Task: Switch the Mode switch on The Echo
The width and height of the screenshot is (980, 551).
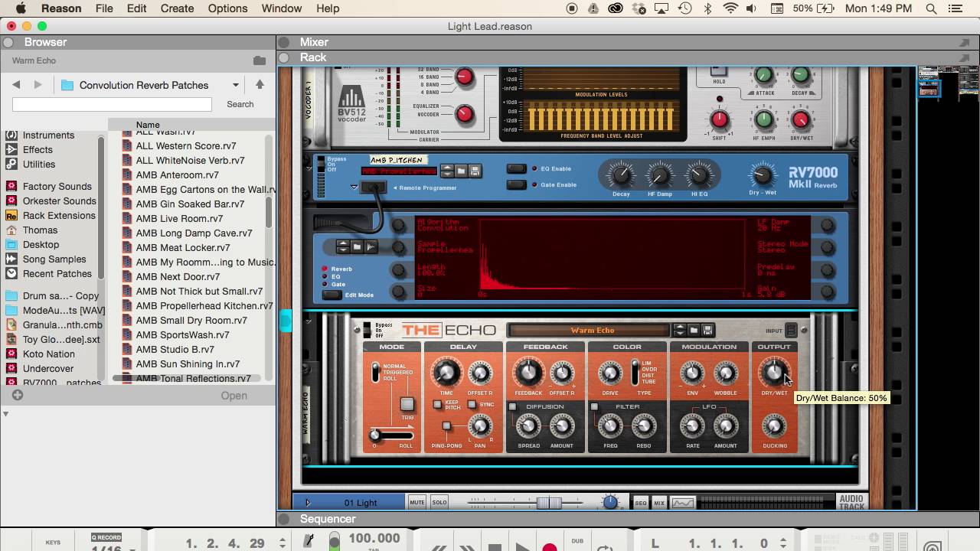Action: click(x=375, y=372)
